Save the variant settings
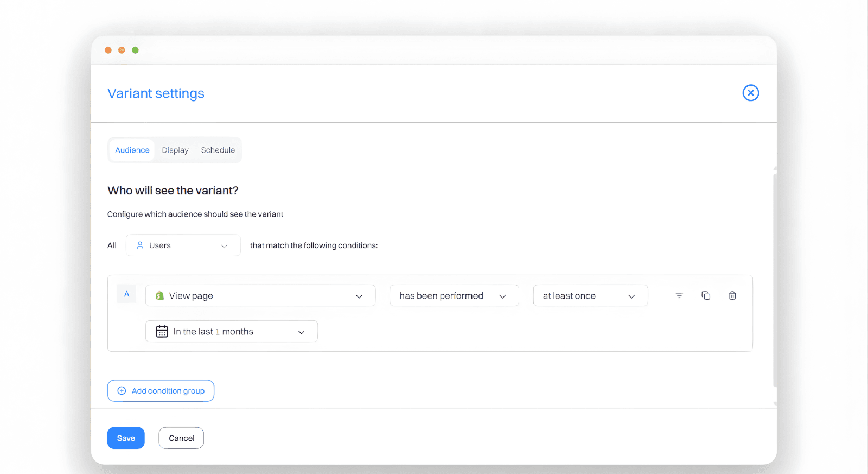 (x=126, y=438)
